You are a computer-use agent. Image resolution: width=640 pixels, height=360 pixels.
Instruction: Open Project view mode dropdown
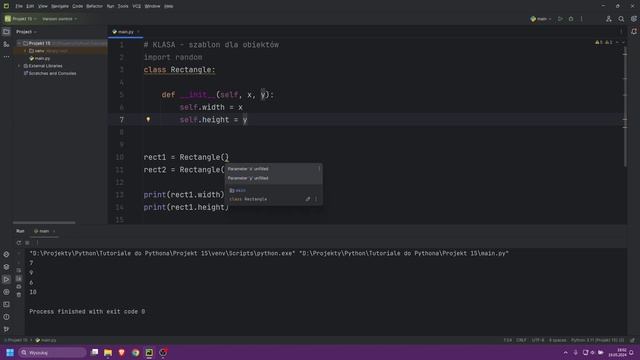pos(26,32)
